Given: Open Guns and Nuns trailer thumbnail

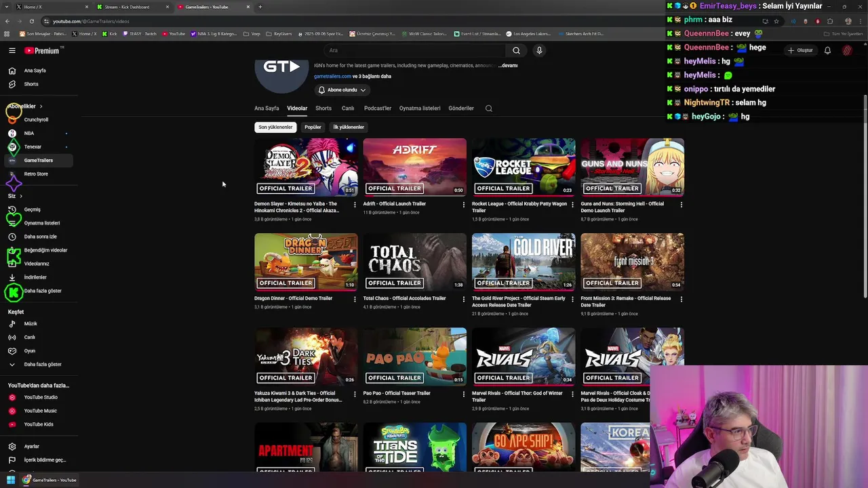Looking at the screenshot, I should (632, 167).
